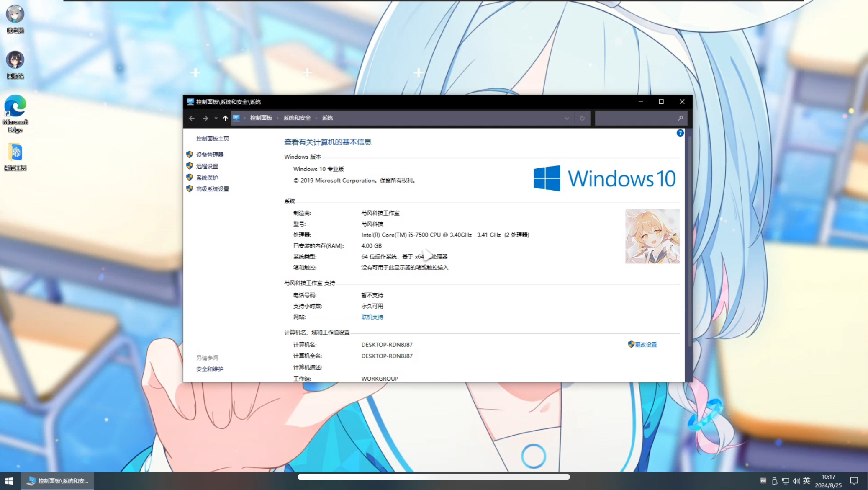Viewport: 868px width, 490px height.
Task: Click manufacturer value 芍风科技工作室
Action: point(380,213)
